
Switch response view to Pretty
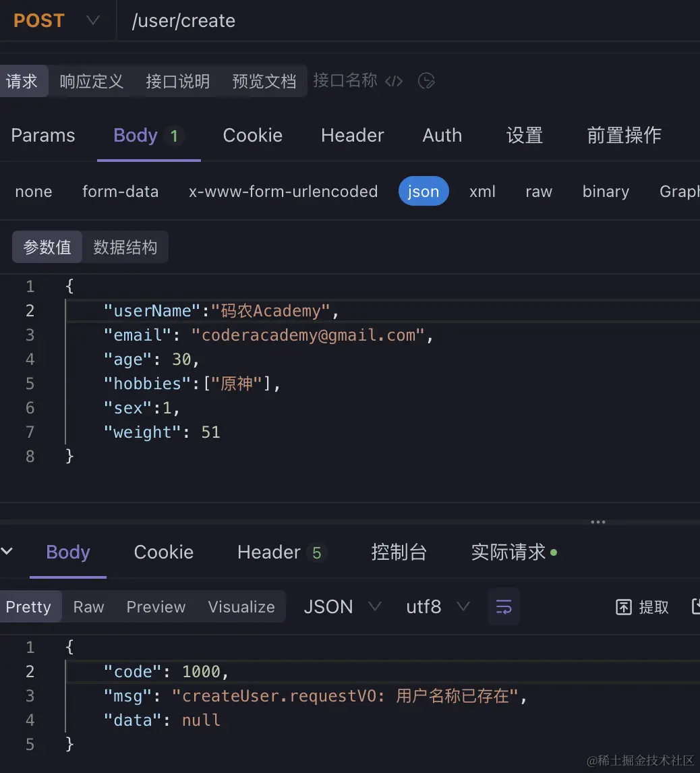(28, 606)
